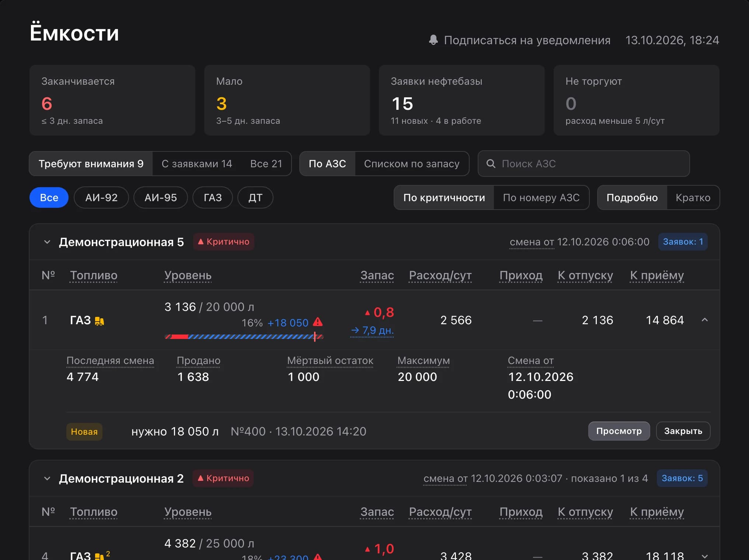The height and width of the screenshot is (560, 749).
Task: Click the Критично badge of Демонстрационная 2
Action: click(223, 478)
